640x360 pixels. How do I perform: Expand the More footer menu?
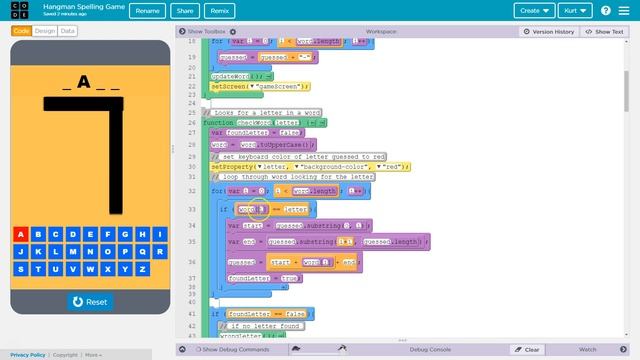(x=93, y=355)
